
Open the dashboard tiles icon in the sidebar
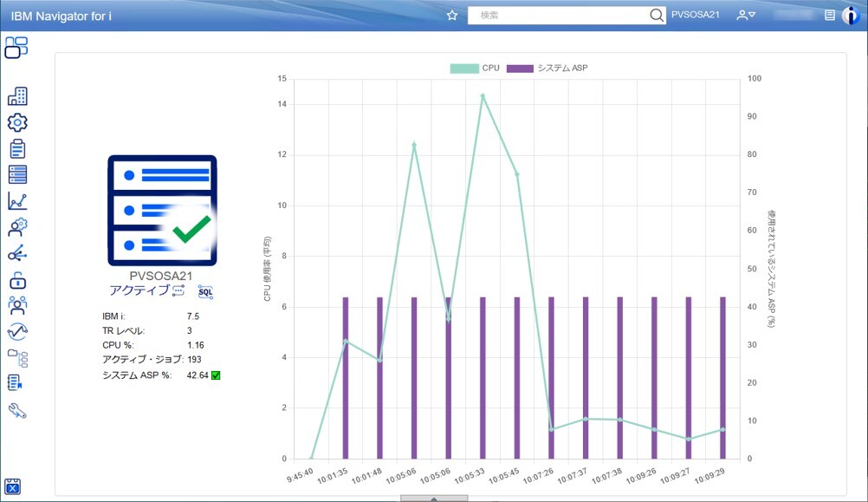(x=16, y=48)
